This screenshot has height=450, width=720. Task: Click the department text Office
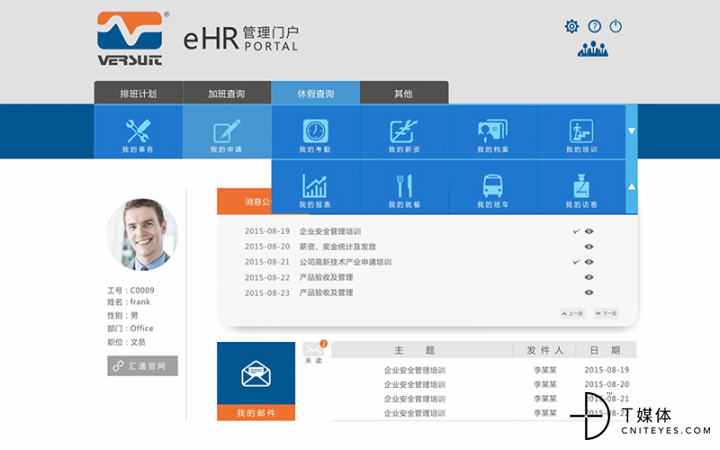(142, 328)
